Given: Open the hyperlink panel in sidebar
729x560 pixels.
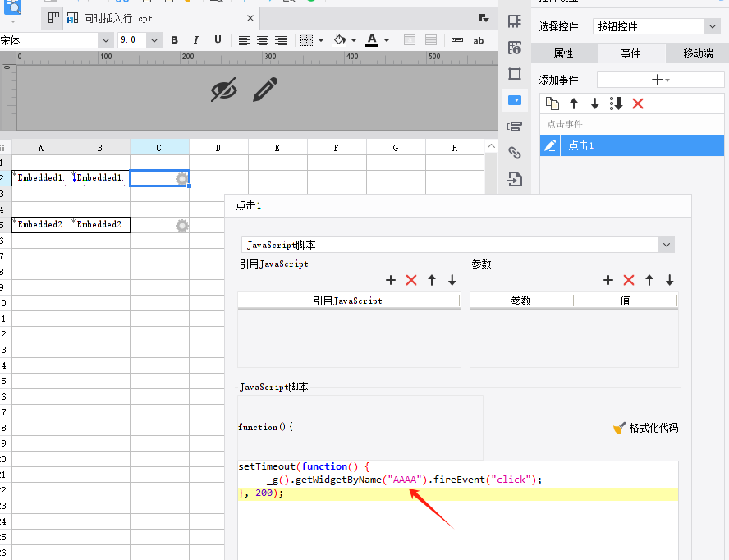Looking at the screenshot, I should (x=515, y=153).
